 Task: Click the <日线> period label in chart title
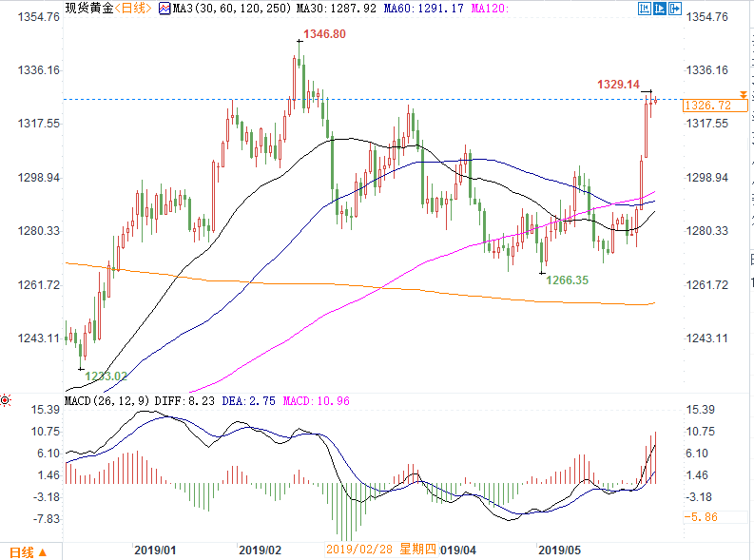point(133,9)
